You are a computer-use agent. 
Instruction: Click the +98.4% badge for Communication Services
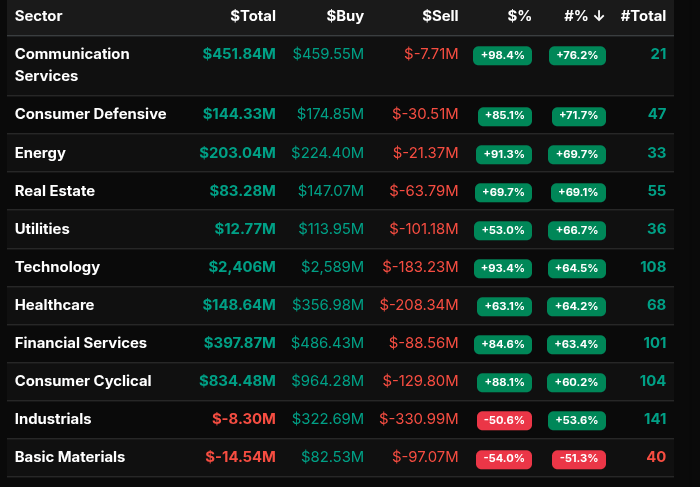[x=503, y=56]
